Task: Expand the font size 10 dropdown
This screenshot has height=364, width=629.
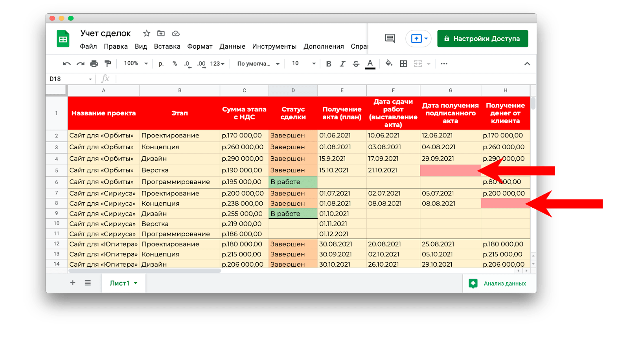Action: tap(303, 64)
